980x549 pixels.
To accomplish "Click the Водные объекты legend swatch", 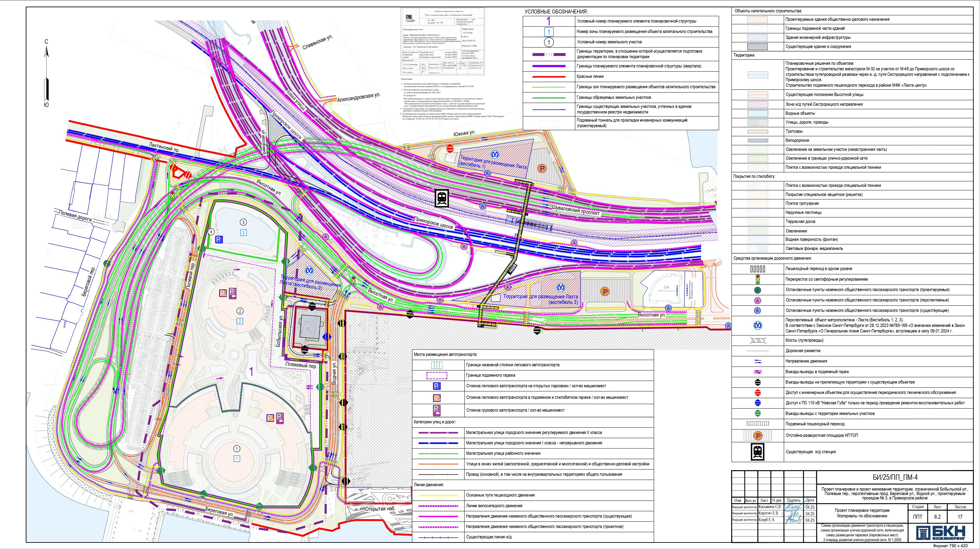I will pyautogui.click(x=758, y=113).
